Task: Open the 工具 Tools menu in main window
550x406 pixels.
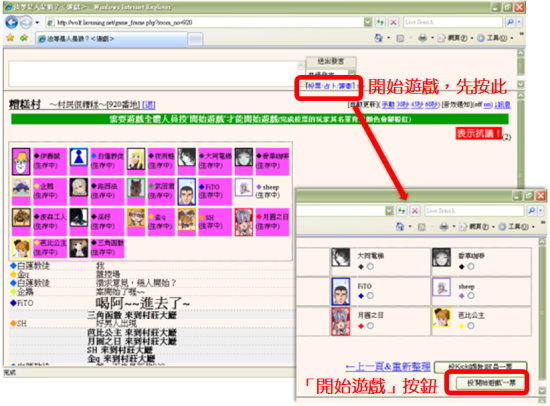Action: (x=496, y=38)
